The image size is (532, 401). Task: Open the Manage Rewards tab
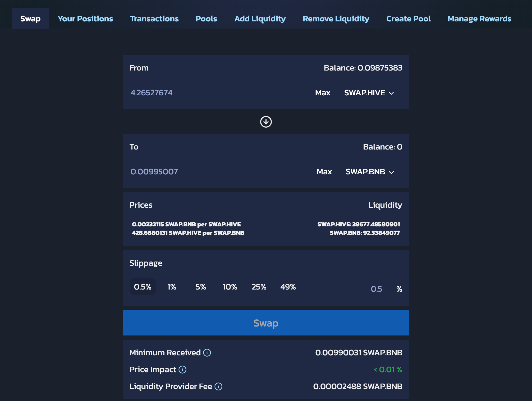click(479, 18)
